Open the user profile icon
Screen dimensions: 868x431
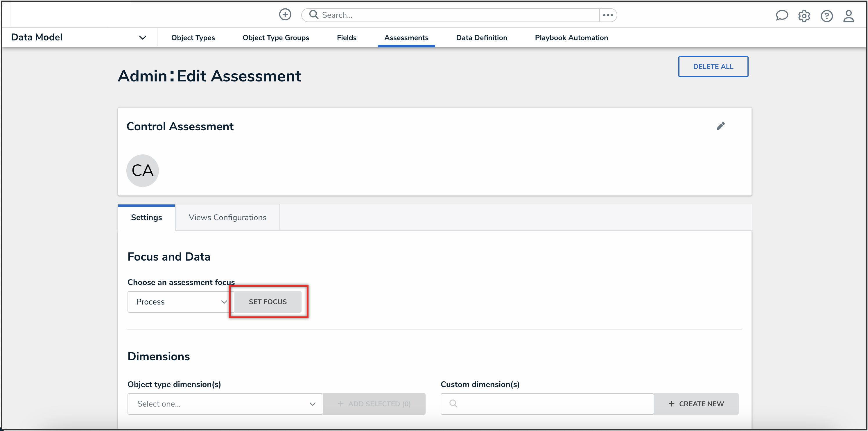pos(849,16)
